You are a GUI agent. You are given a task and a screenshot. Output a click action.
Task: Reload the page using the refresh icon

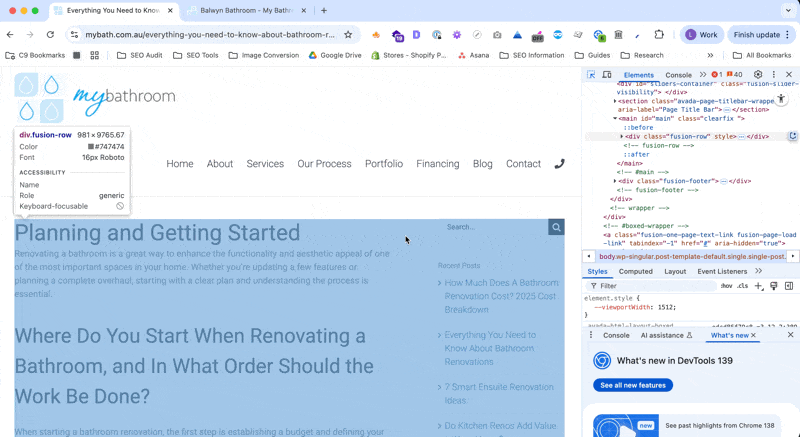coord(50,34)
